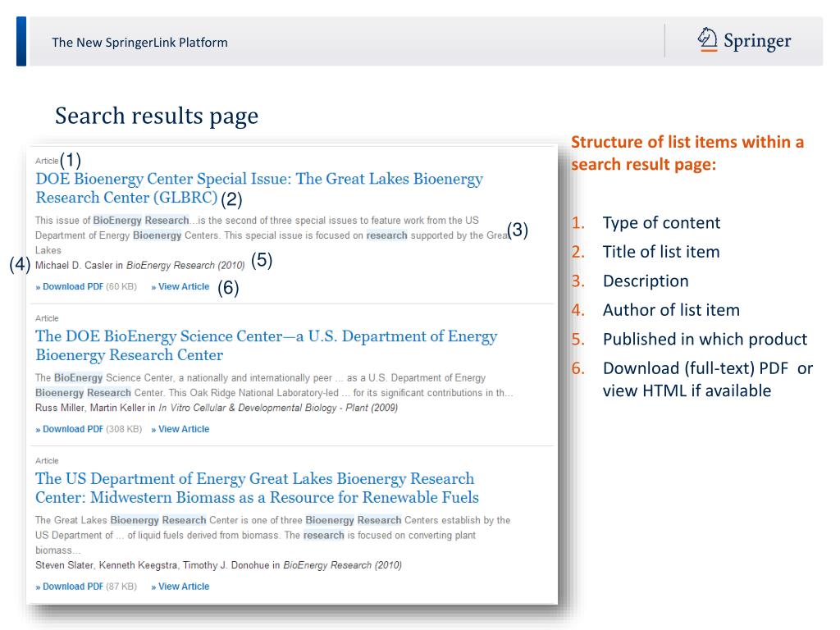Viewport: 840px width, 630px height.
Task: Click the 'Search results page' heading
Action: click(x=157, y=116)
